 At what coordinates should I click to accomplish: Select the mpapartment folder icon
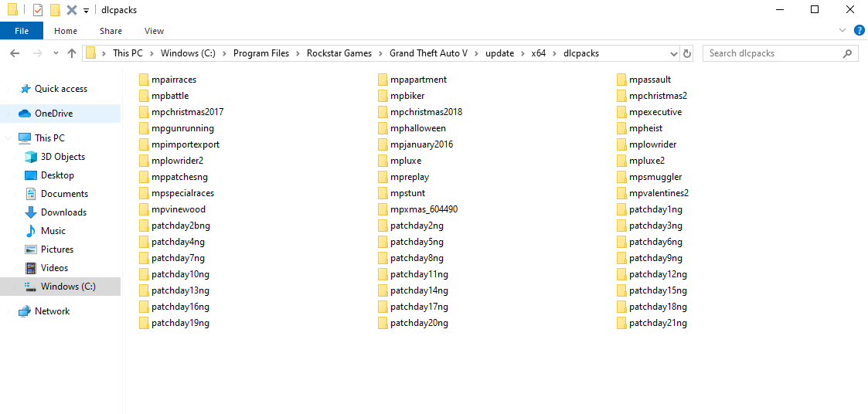tap(383, 80)
